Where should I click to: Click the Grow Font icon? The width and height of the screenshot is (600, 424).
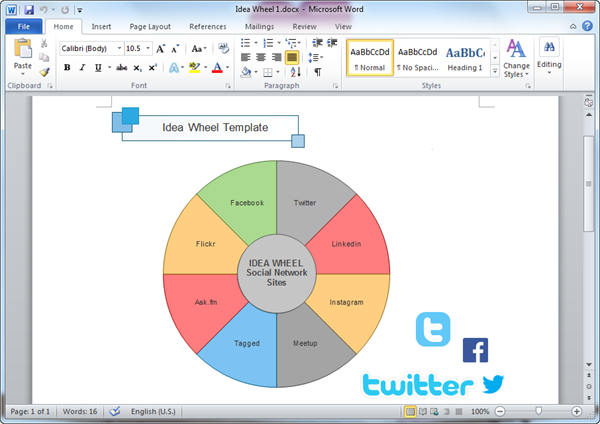161,49
